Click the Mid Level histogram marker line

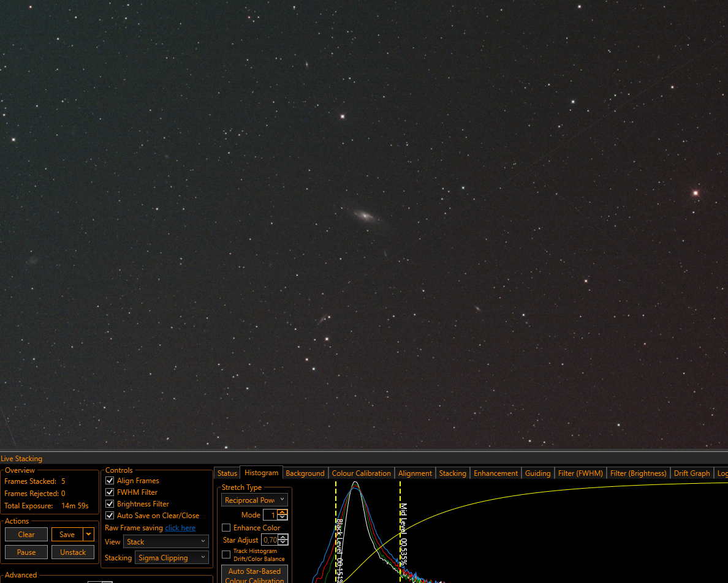400,532
